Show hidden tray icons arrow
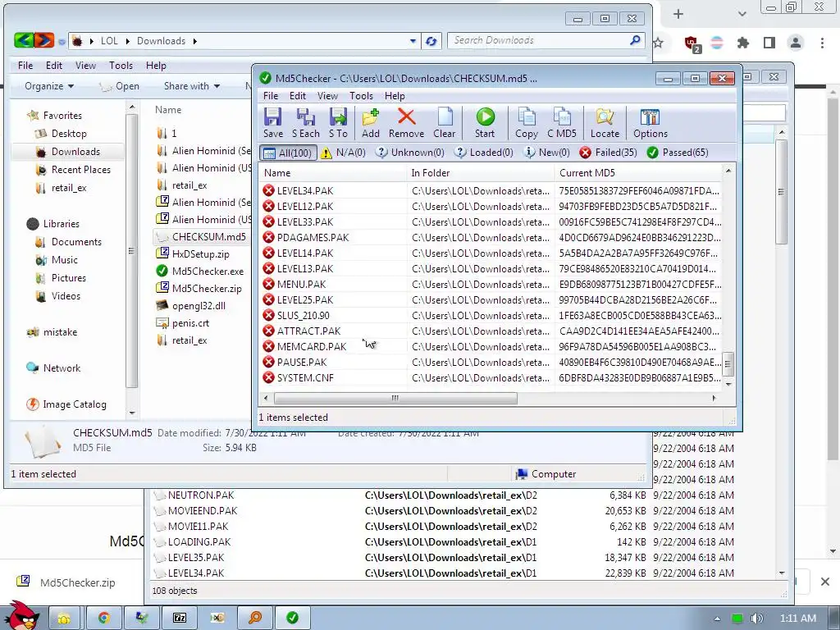Image resolution: width=840 pixels, height=630 pixels. click(717, 619)
